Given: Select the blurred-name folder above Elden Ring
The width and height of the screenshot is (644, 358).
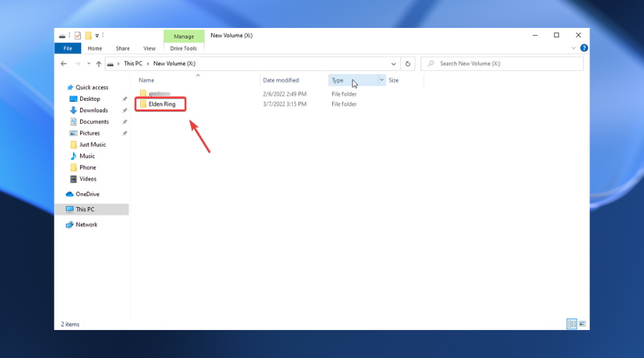Looking at the screenshot, I should coord(155,94).
